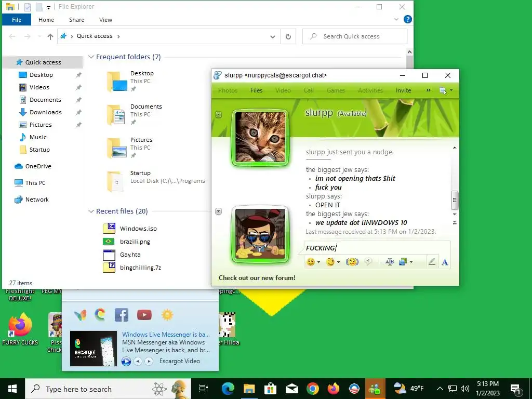Click the File Explorer scroll up arrow
The width and height of the screenshot is (532, 399).
click(409, 52)
